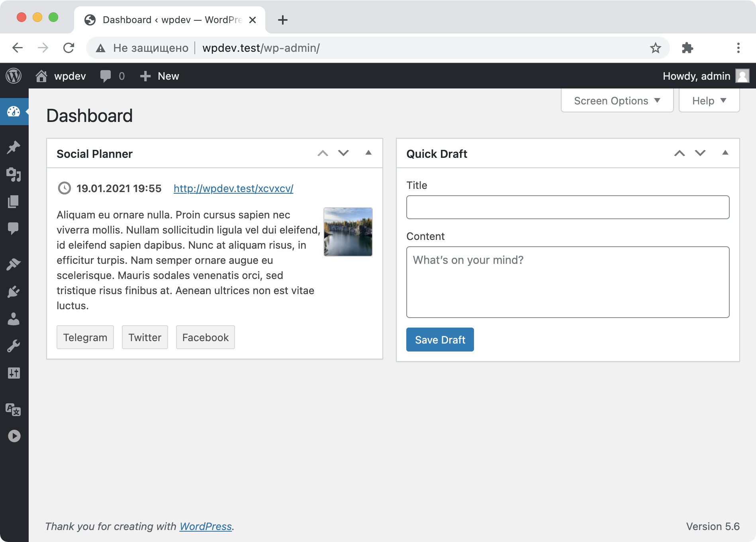Click the WordPress logo in admin bar

pyautogui.click(x=14, y=76)
